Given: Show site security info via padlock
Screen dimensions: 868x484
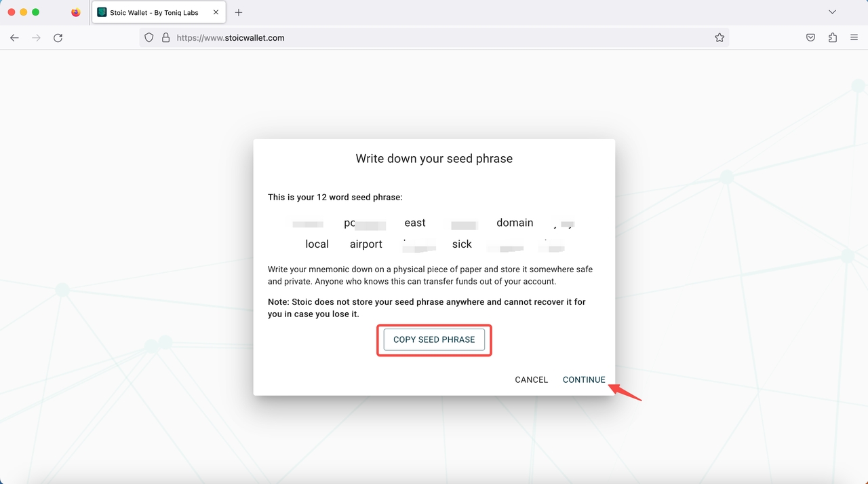Looking at the screenshot, I should pos(165,38).
